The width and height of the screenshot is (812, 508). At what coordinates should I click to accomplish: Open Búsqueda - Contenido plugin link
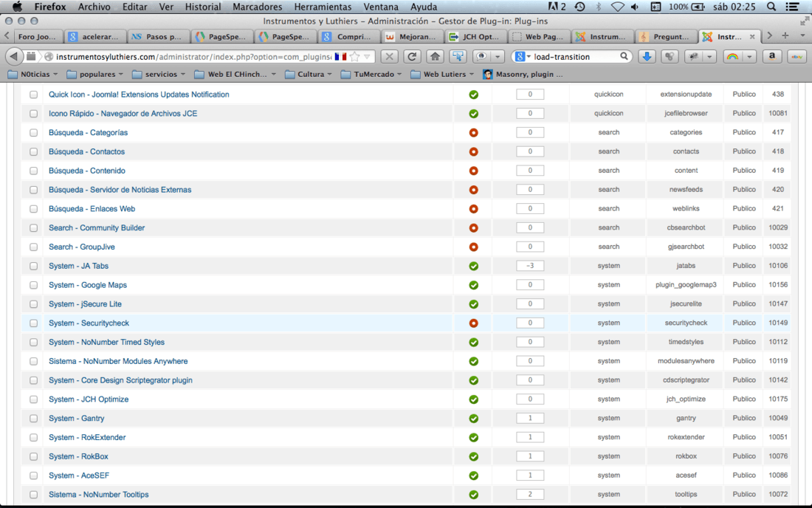click(x=87, y=171)
